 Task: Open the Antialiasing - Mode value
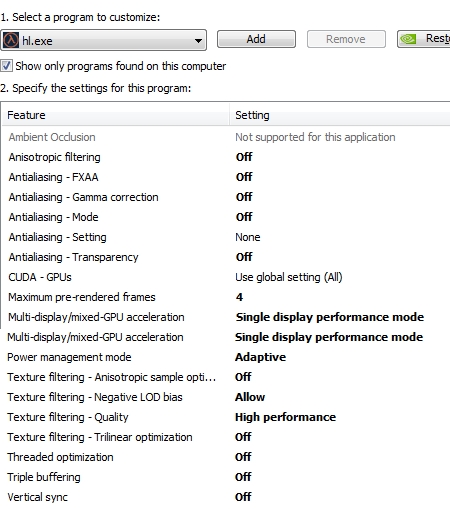pyautogui.click(x=244, y=217)
